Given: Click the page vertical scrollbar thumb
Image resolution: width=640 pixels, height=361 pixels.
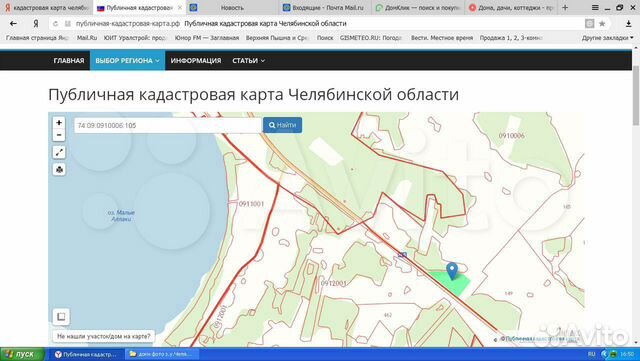Looking at the screenshot, I should 636,96.
